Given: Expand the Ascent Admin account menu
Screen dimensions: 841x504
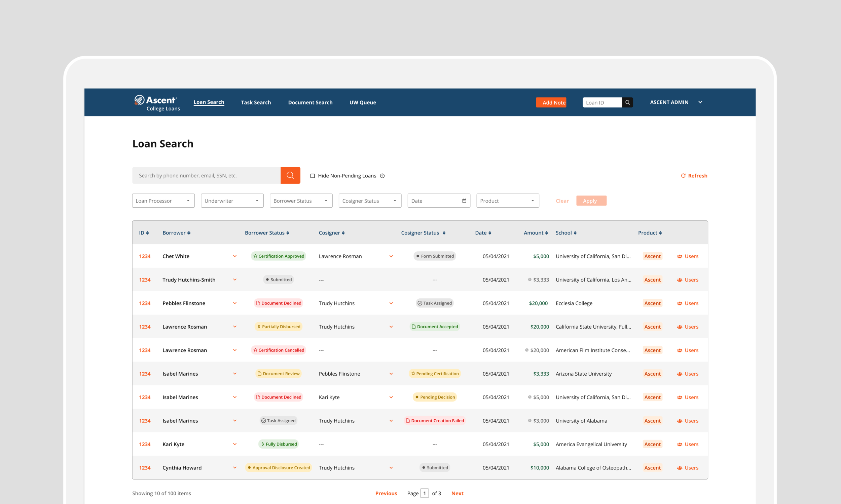Looking at the screenshot, I should click(x=700, y=102).
